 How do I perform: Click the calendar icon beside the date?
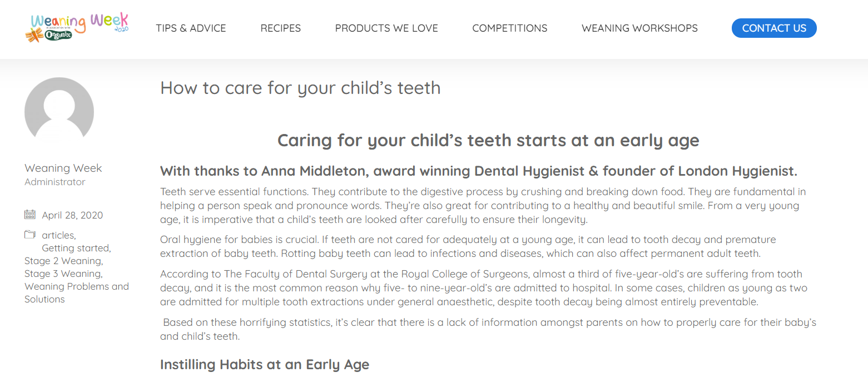(x=30, y=215)
